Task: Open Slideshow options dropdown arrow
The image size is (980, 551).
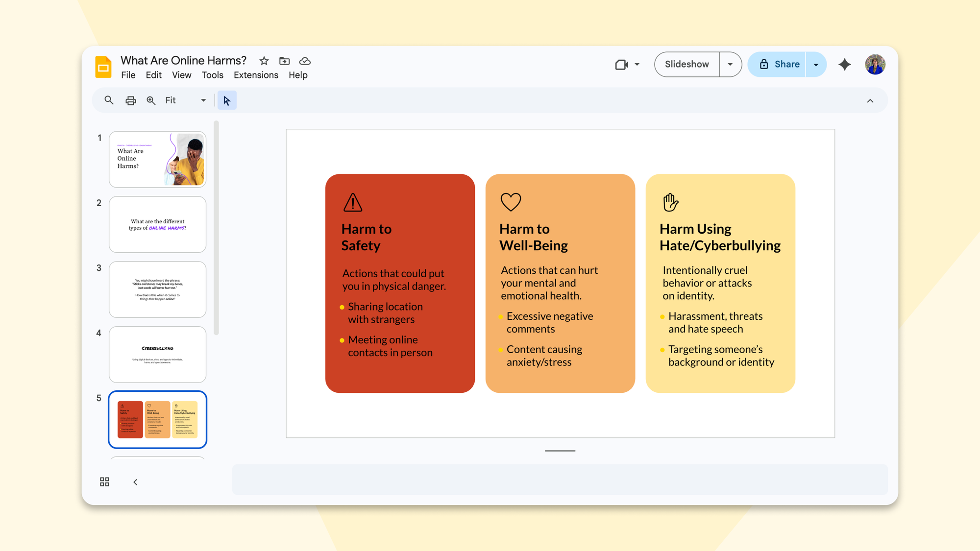Action: tap(730, 64)
